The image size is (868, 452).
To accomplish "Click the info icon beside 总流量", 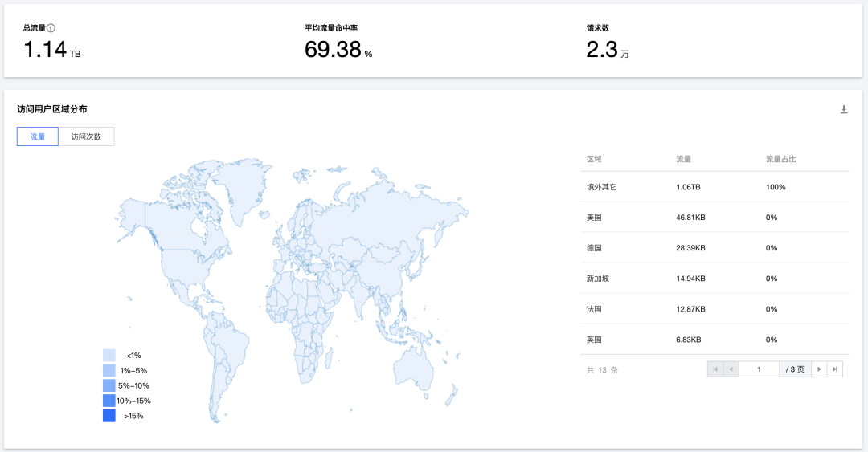I will [x=51, y=28].
